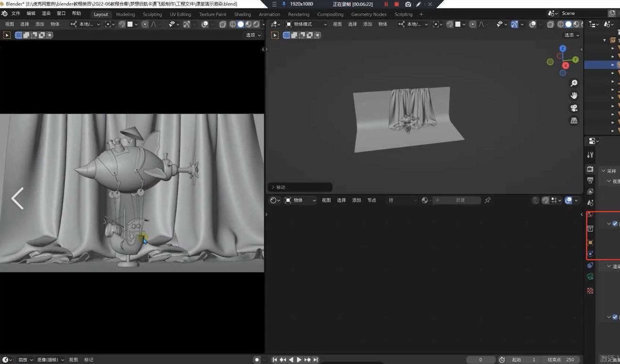The image size is (620, 364).
Task: Toggle proportional editing in the right viewport header
Action: (x=472, y=24)
